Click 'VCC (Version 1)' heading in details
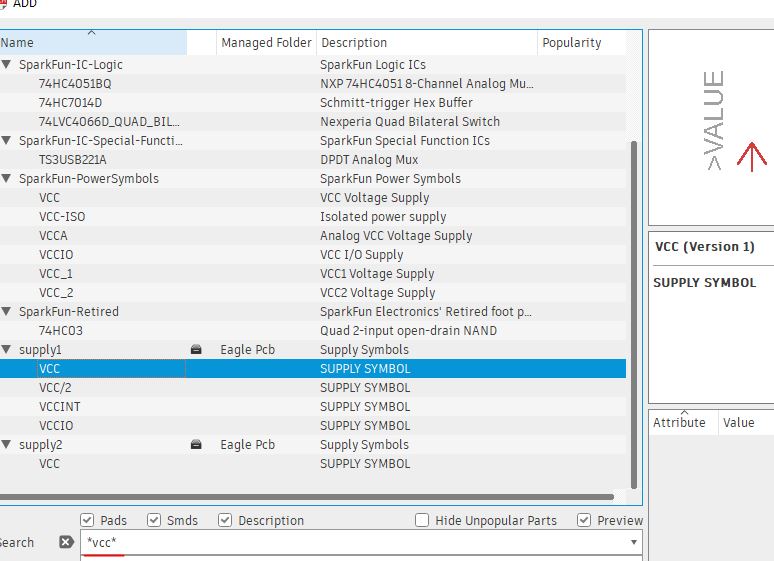The height and width of the screenshot is (561, 774). coord(704,246)
